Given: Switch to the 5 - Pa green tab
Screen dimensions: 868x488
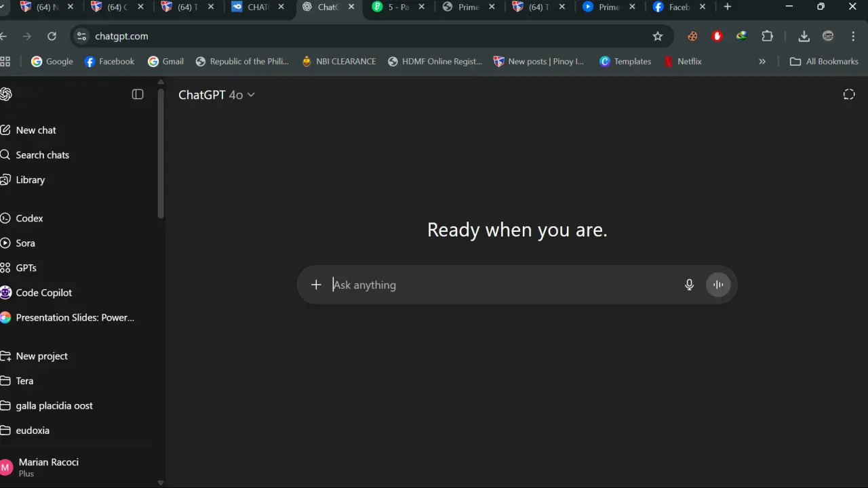Looking at the screenshot, I should [x=399, y=7].
